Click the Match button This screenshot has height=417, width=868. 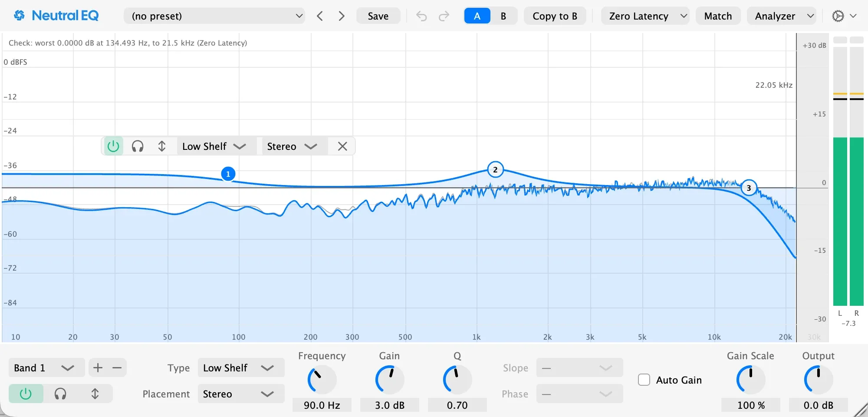[718, 16]
